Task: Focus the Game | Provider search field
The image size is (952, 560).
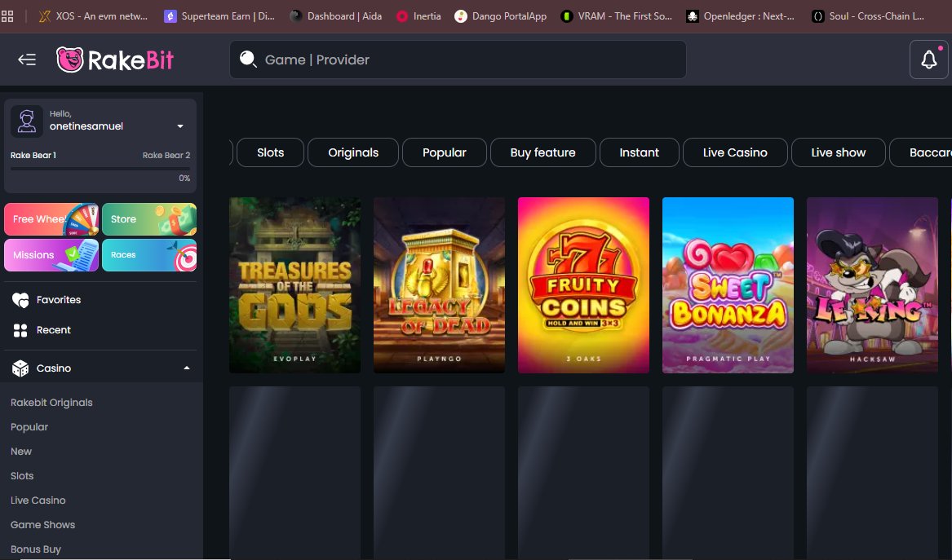Action: point(458,60)
